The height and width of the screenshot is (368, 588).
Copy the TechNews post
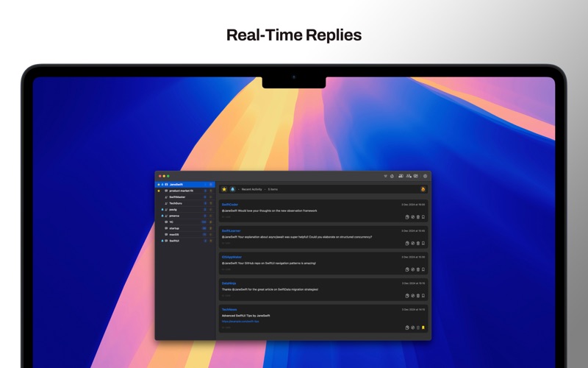tap(407, 328)
